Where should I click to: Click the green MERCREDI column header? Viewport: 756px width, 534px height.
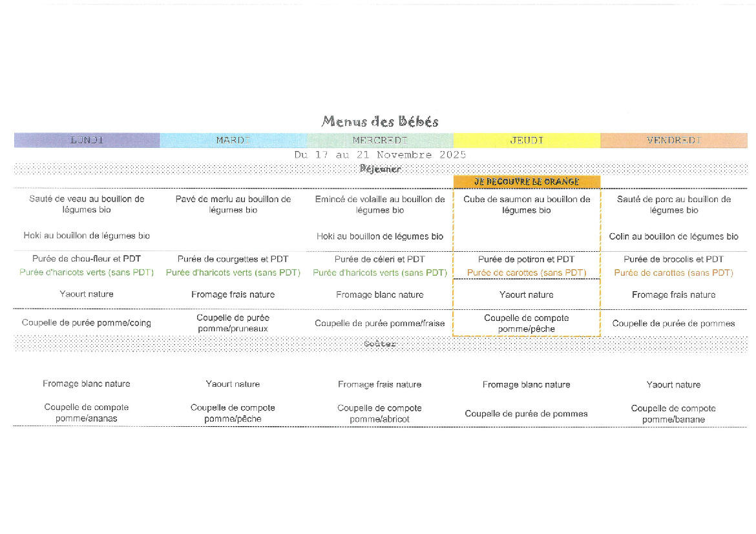(380, 140)
